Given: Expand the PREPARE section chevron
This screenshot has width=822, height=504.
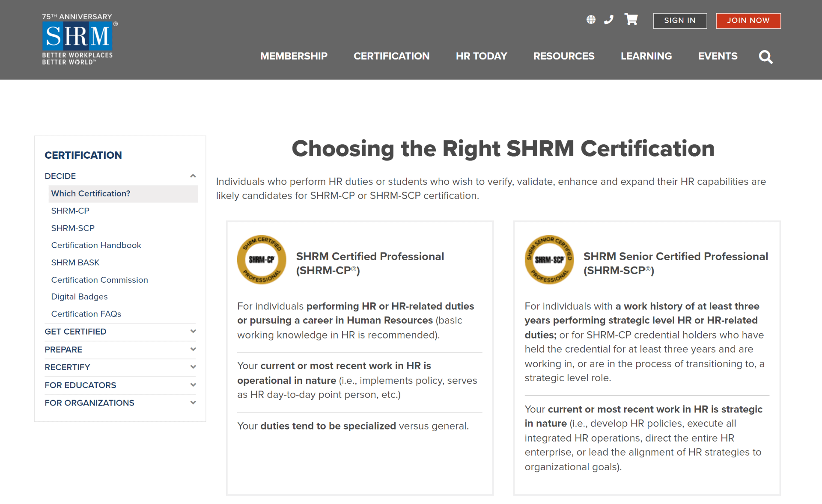Looking at the screenshot, I should 193,349.
